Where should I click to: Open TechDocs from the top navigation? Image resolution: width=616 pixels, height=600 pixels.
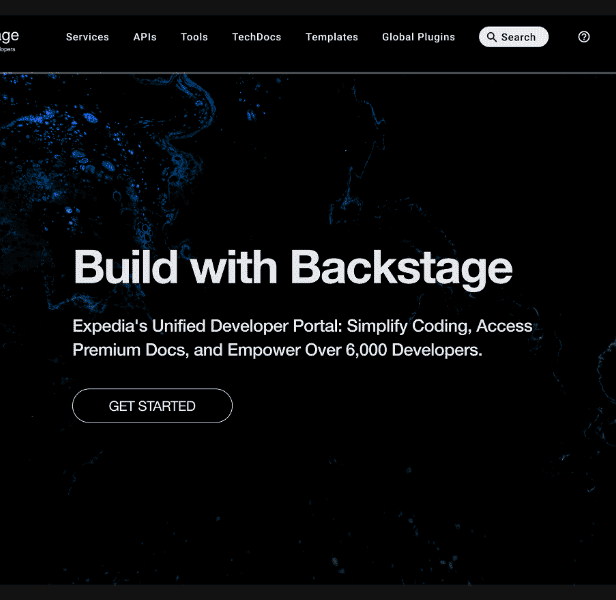tap(257, 37)
